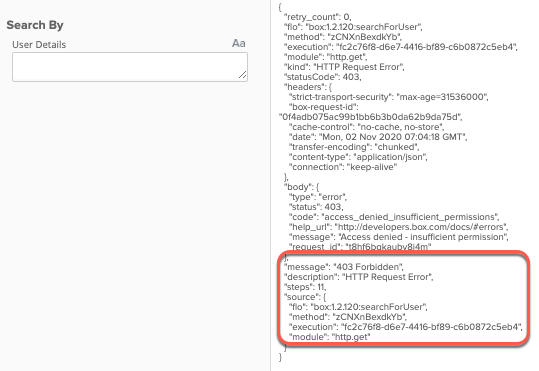The width and height of the screenshot is (539, 371).
Task: Click the "code": access_denied_insufficient_permissions line
Action: pyautogui.click(x=394, y=217)
